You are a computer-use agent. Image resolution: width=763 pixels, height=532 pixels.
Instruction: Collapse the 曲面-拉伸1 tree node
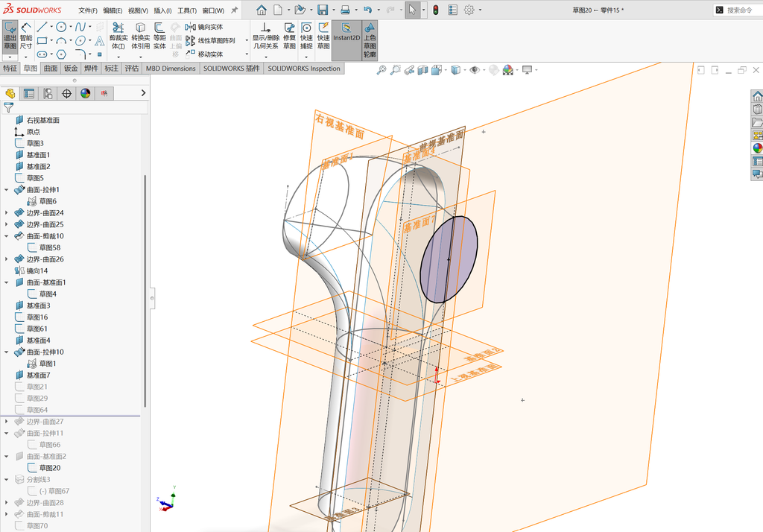point(6,190)
